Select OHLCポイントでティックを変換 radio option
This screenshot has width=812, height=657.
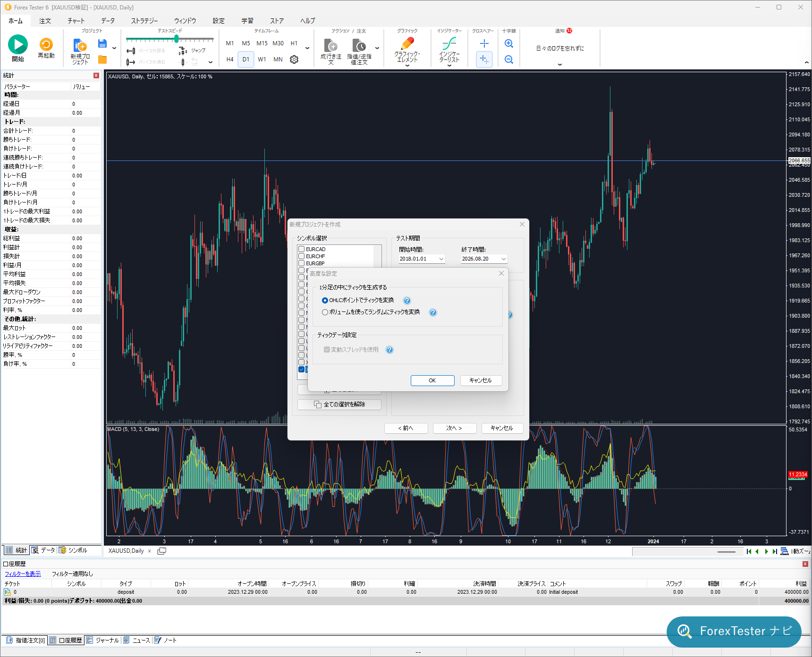pyautogui.click(x=325, y=301)
